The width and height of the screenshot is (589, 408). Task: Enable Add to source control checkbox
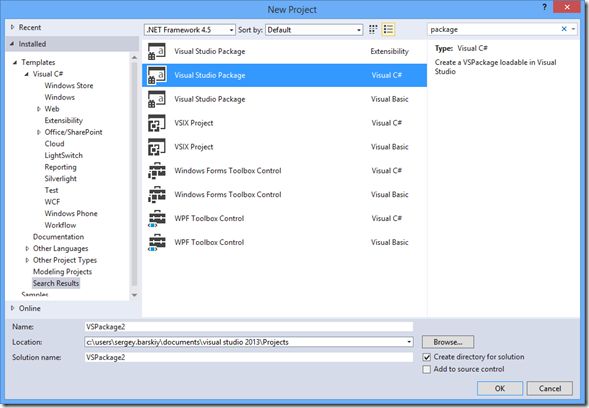pyautogui.click(x=427, y=369)
